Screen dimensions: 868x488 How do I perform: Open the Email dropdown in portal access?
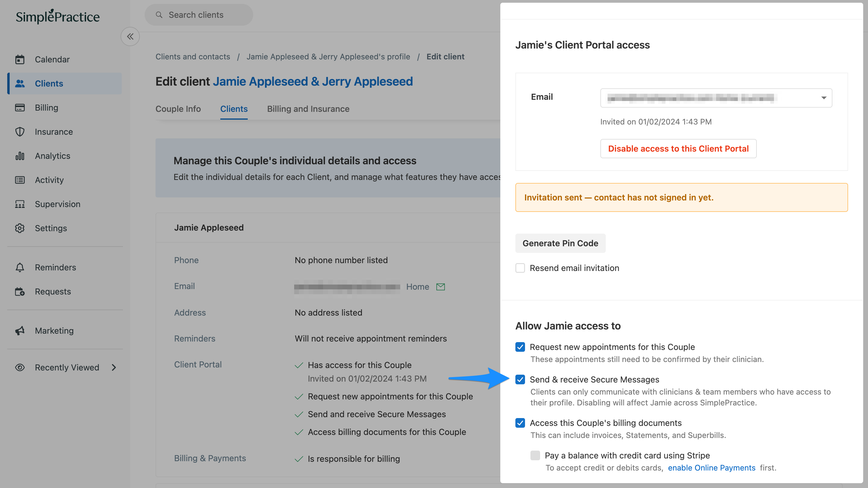[x=716, y=98]
